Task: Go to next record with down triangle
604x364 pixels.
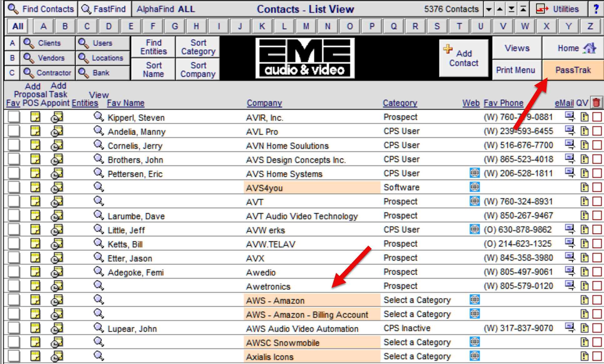Action: [x=488, y=9]
